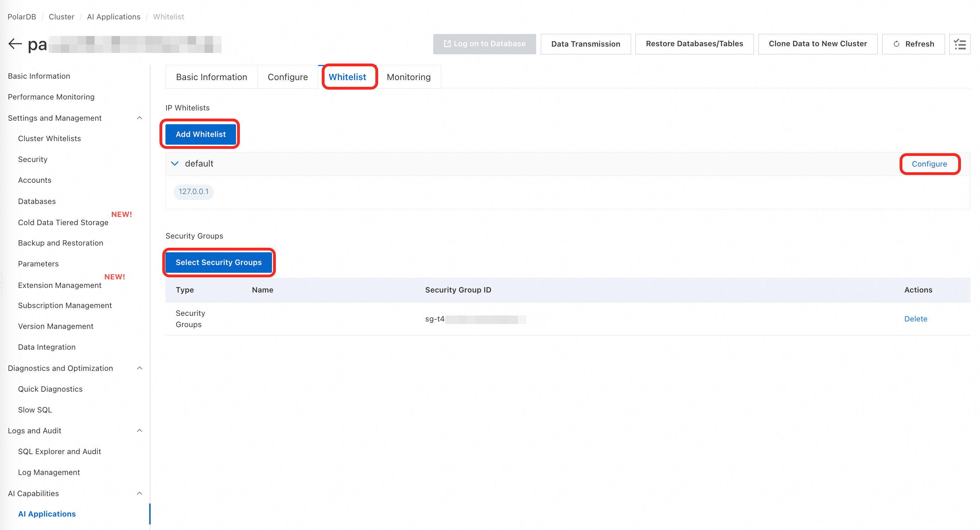980x530 pixels.
Task: Collapse the default whitelist chevron
Action: (x=175, y=164)
